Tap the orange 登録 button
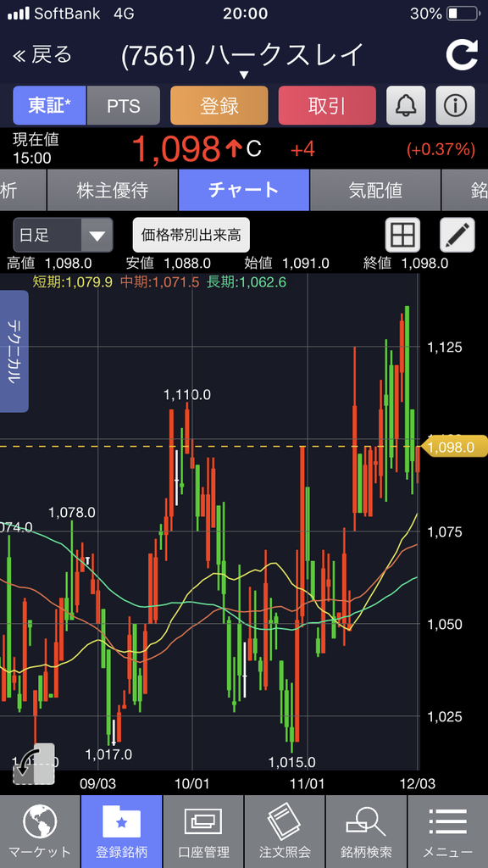Viewport: 488px width, 868px height. 219,106
